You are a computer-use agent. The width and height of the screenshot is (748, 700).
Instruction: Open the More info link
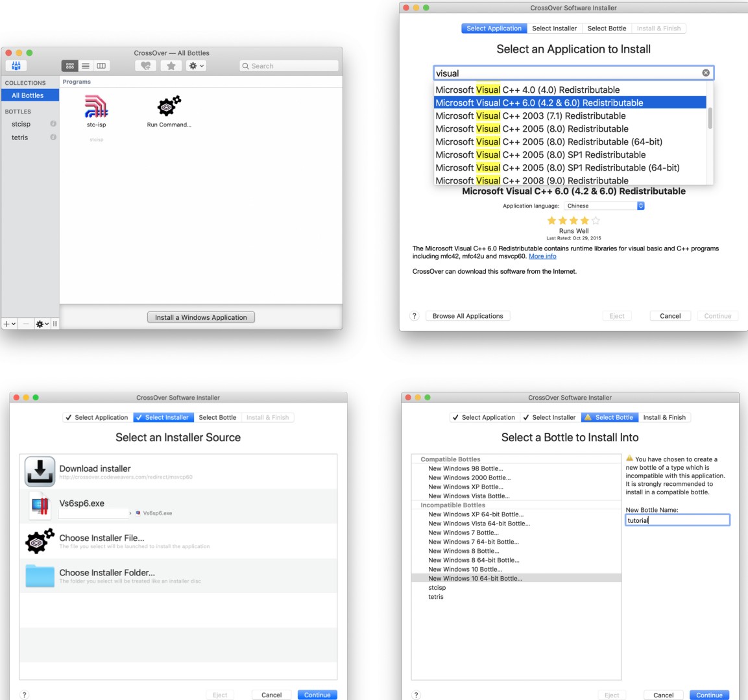coord(542,256)
